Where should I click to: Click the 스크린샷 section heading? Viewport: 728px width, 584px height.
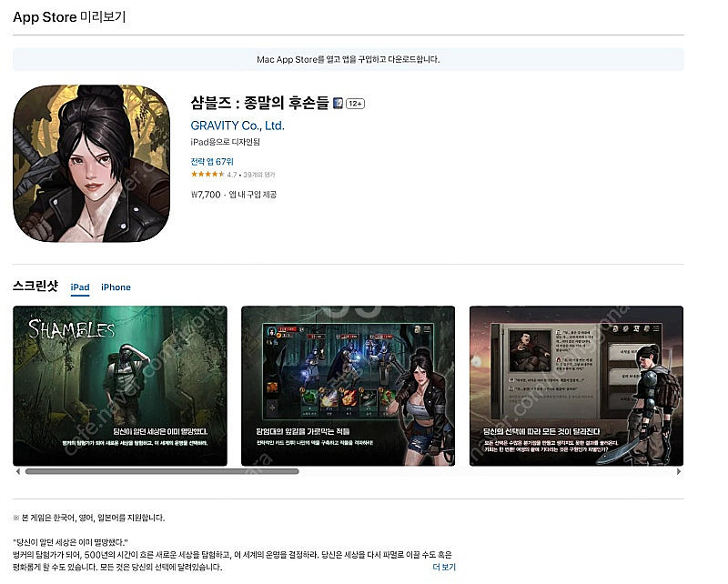click(x=35, y=286)
